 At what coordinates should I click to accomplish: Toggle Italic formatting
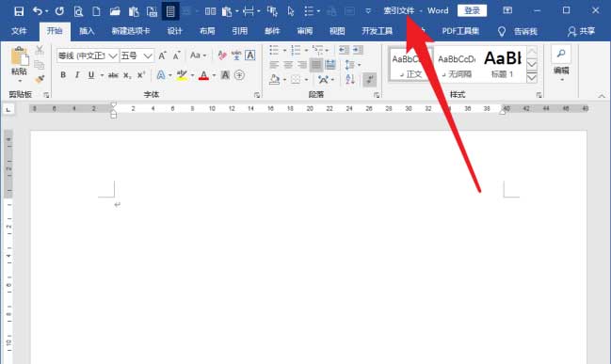pos(77,75)
